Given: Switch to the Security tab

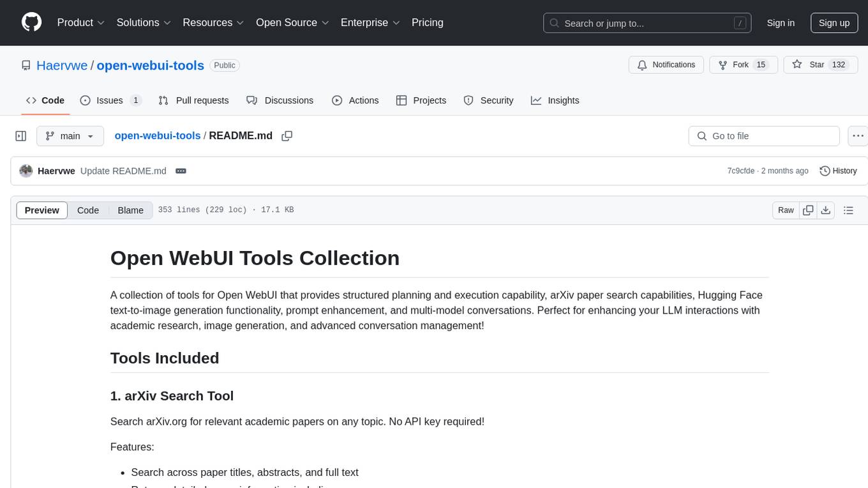Looking at the screenshot, I should pyautogui.click(x=488, y=100).
